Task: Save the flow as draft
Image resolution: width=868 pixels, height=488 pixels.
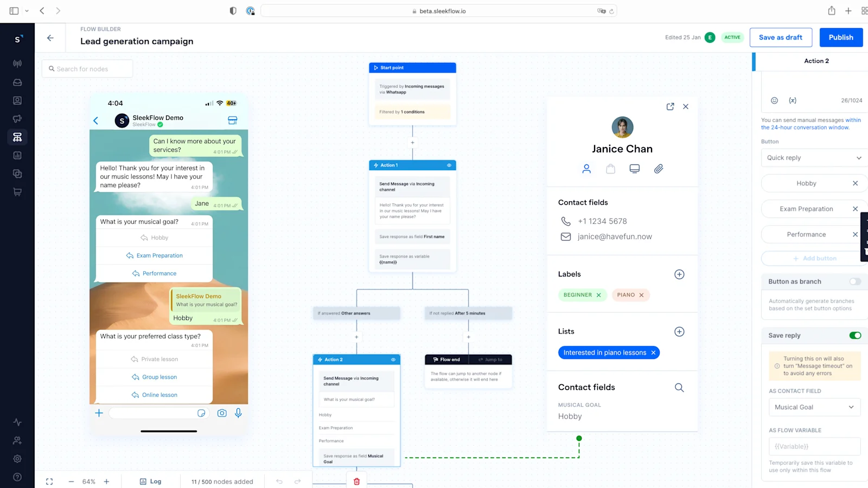Action: click(781, 37)
